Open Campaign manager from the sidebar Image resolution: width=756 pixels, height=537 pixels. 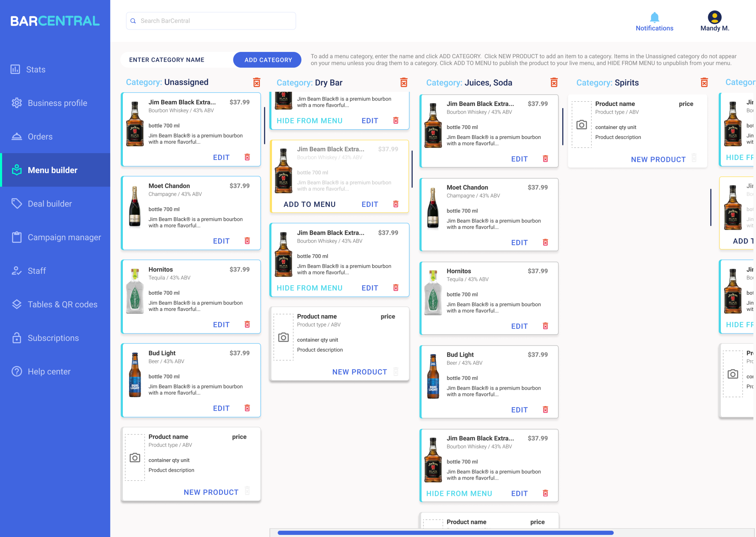click(x=64, y=237)
